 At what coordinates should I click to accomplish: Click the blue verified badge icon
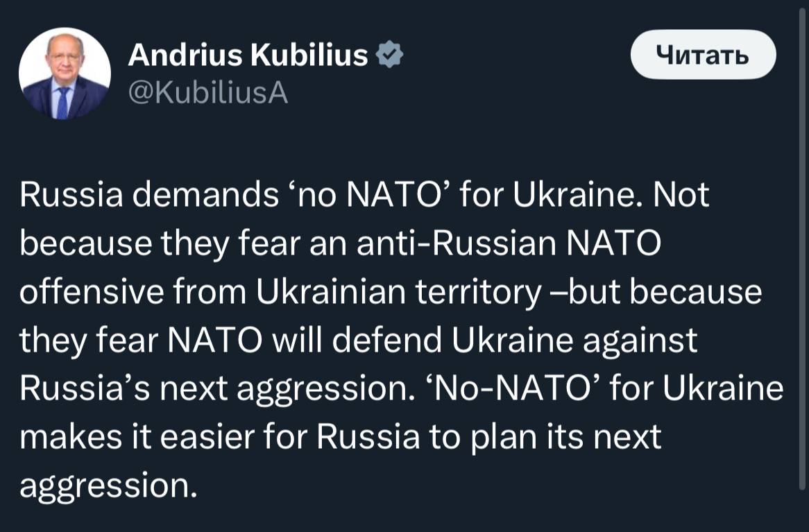pyautogui.click(x=389, y=55)
